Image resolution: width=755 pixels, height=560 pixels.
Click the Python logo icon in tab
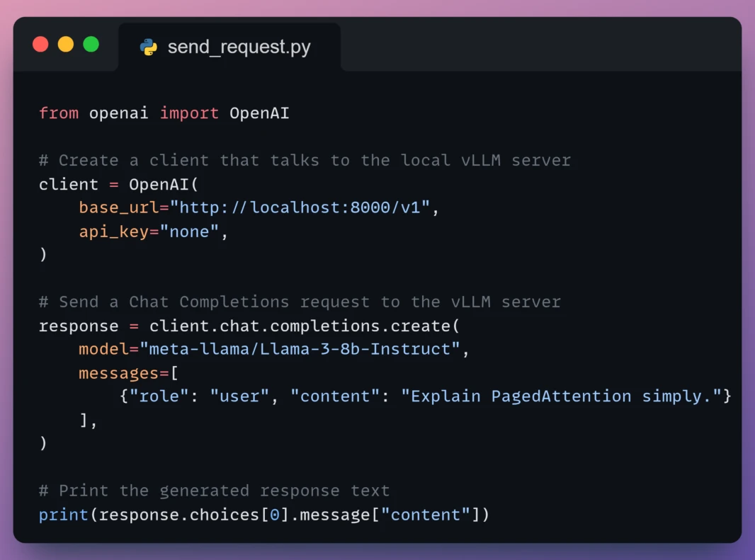click(148, 47)
